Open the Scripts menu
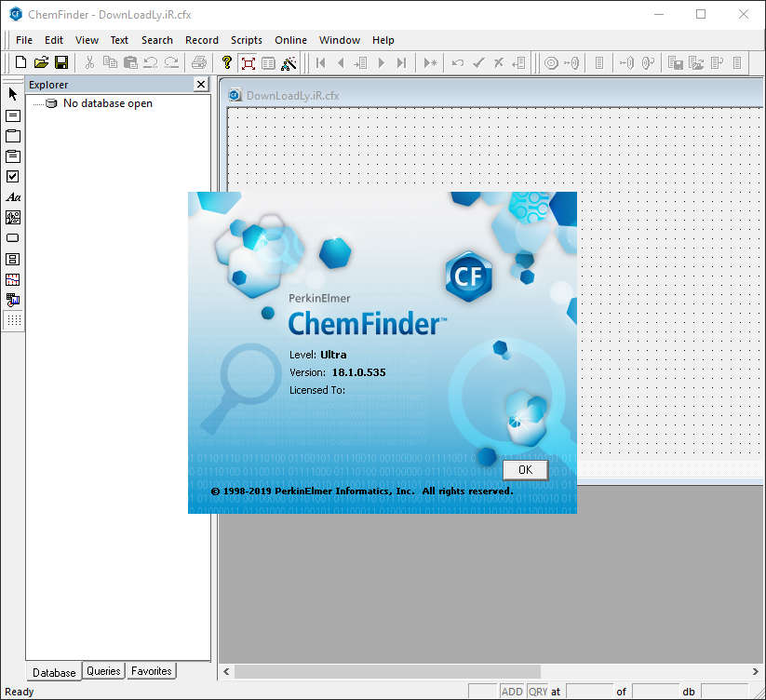 [x=247, y=40]
